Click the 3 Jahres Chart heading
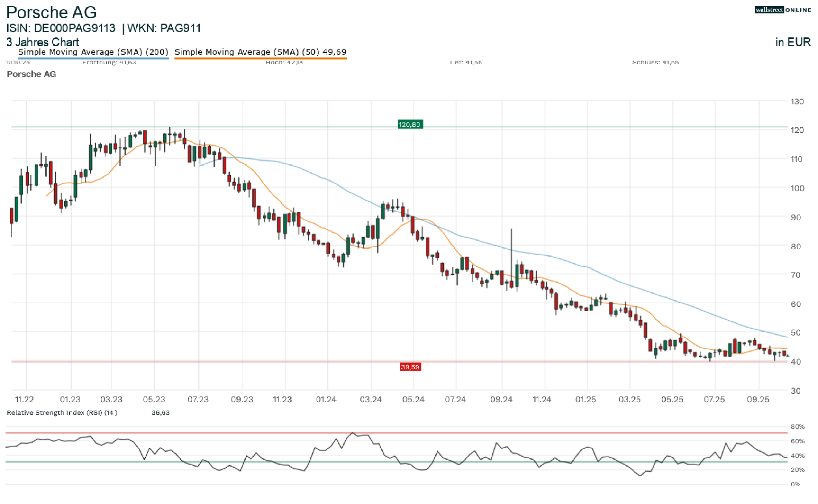The image size is (818, 504). coord(43,42)
